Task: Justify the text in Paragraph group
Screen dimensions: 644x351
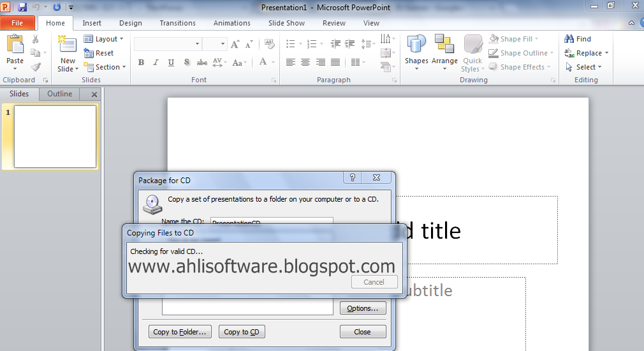Action: 335,63
